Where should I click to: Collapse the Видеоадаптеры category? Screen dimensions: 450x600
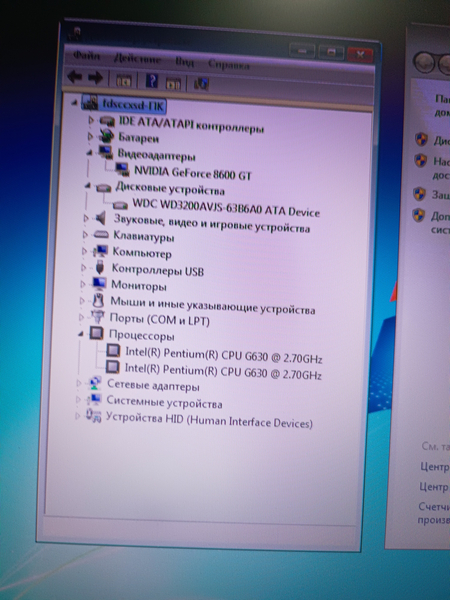89,153
